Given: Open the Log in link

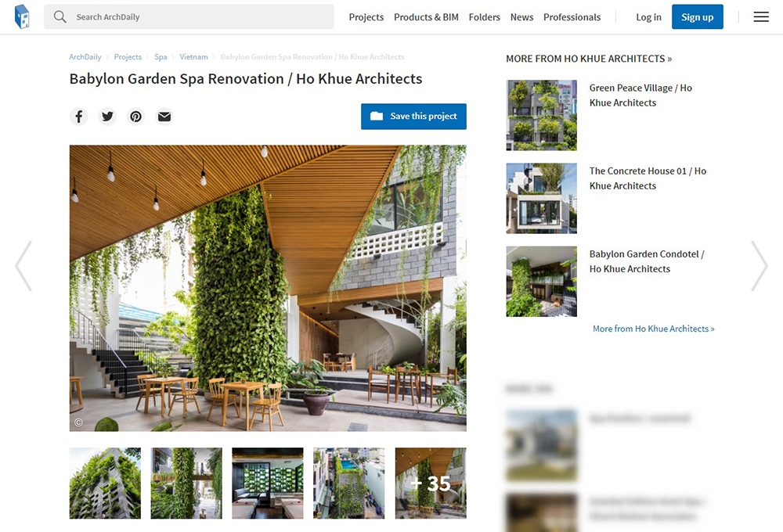Looking at the screenshot, I should [x=648, y=17].
